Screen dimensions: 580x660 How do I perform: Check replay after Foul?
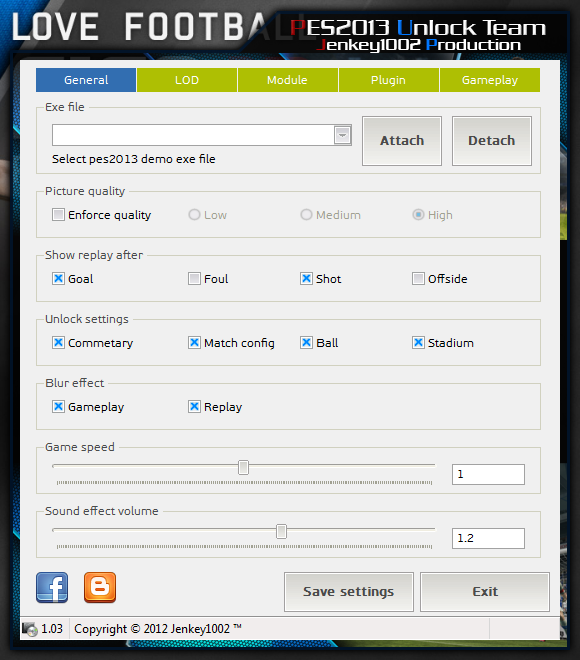click(194, 279)
